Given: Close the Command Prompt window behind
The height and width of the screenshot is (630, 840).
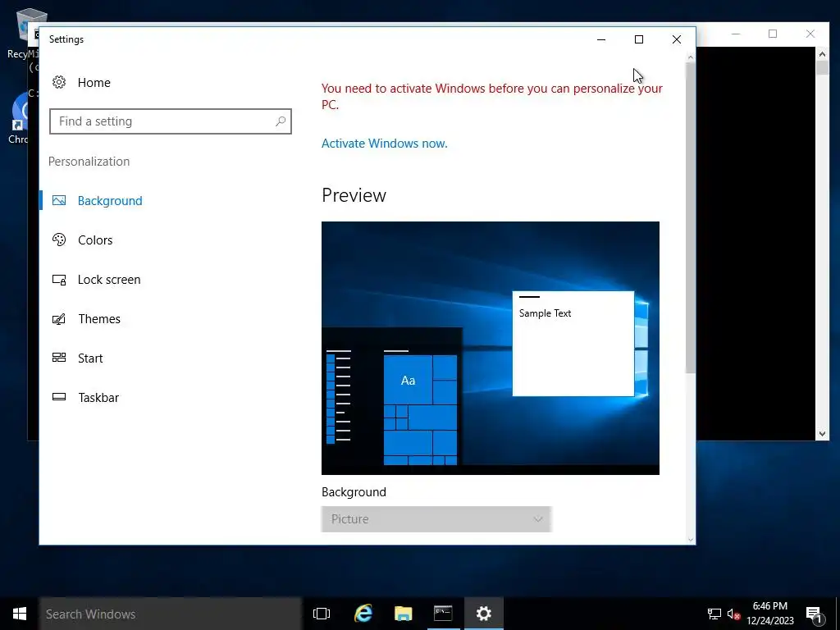Looking at the screenshot, I should coord(810,34).
